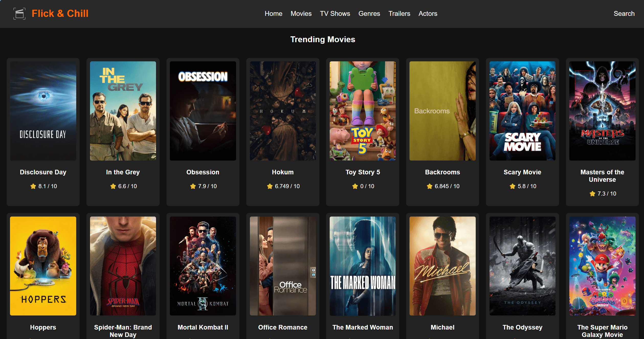This screenshot has width=644, height=339.
Task: Go to the TV Shows section
Action: [335, 14]
